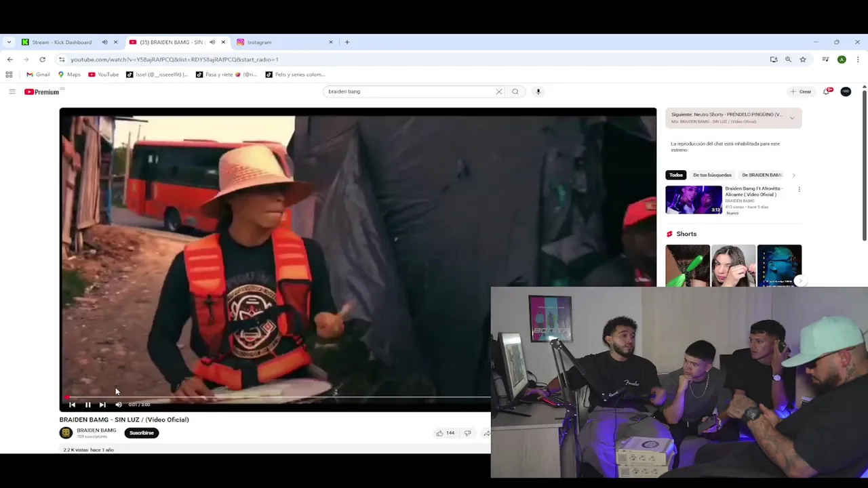Screen dimensions: 868x488
Task: Reload the current page
Action: [x=42, y=60]
